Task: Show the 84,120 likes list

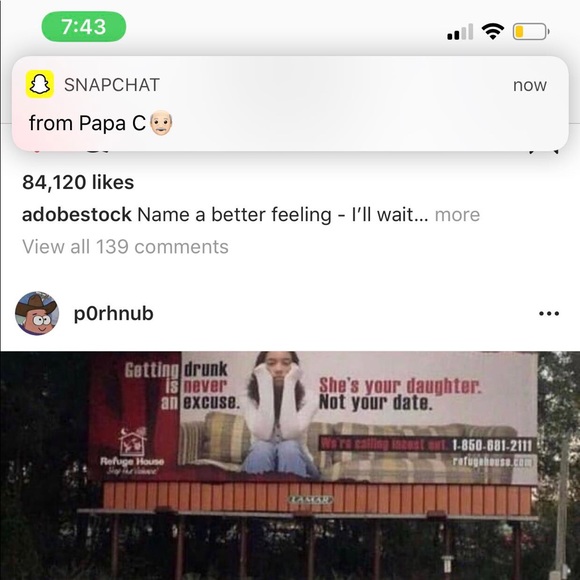Action: [78, 182]
